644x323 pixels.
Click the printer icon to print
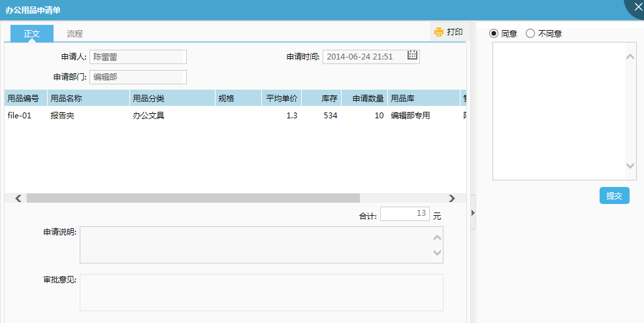pyautogui.click(x=439, y=32)
